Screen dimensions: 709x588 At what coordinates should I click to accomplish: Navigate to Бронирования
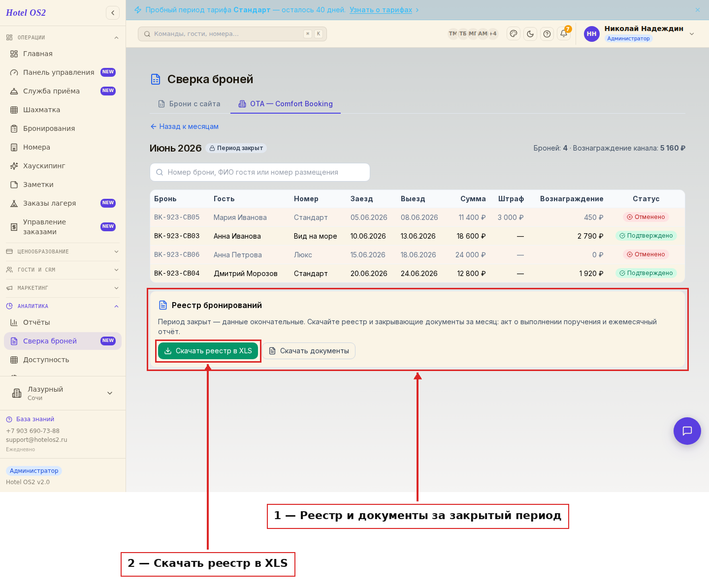[63, 128]
